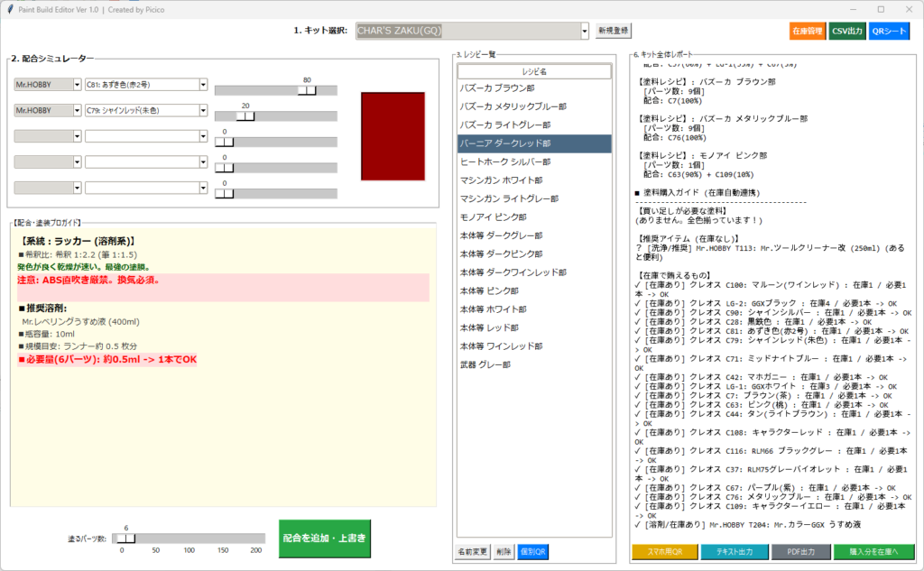Open the QRシート button
Viewport: 924px width, 571px height.
coord(889,31)
